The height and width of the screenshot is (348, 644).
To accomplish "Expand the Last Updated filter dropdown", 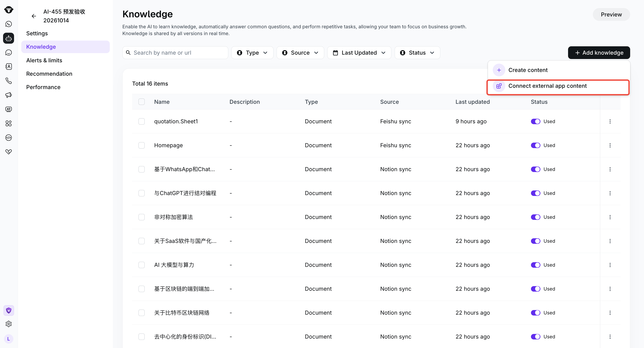I will click(x=359, y=53).
